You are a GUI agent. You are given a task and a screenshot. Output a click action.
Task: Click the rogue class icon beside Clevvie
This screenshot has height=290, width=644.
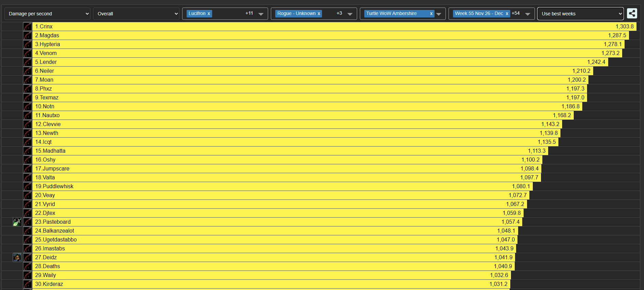tap(27, 124)
